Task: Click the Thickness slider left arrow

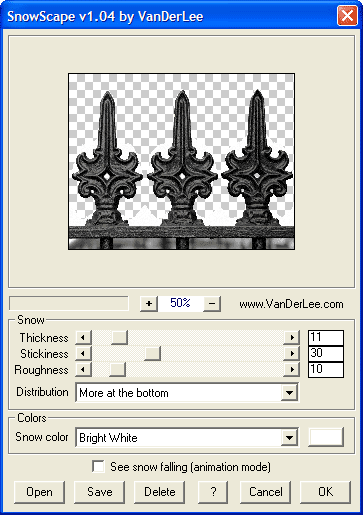Action: coord(83,337)
